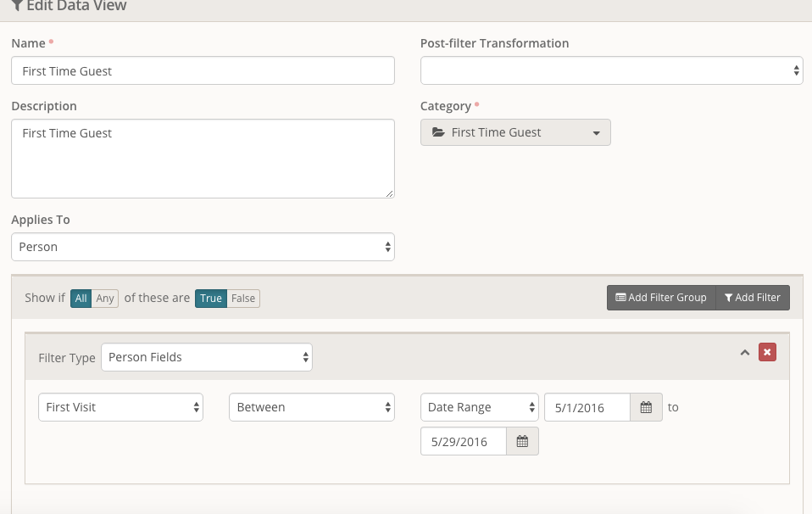Image resolution: width=812 pixels, height=514 pixels.
Task: Open the Post-filter Transformation dropdown
Action: 611,71
